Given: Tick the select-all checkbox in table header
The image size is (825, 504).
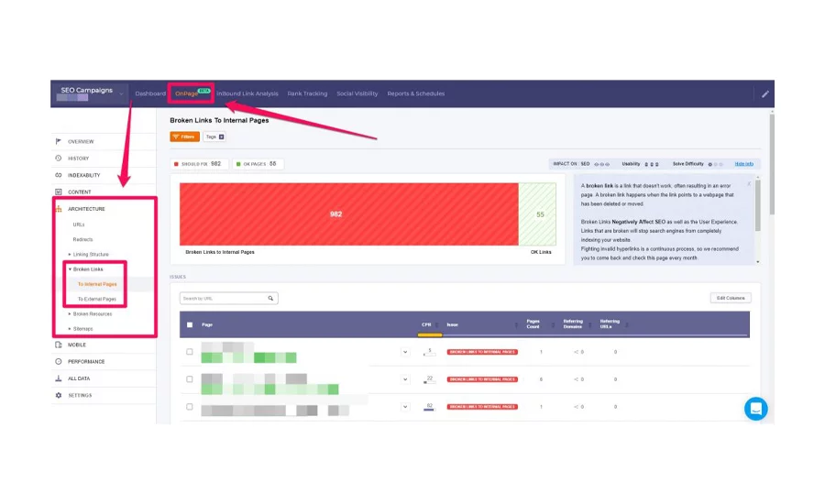Looking at the screenshot, I should tap(190, 324).
